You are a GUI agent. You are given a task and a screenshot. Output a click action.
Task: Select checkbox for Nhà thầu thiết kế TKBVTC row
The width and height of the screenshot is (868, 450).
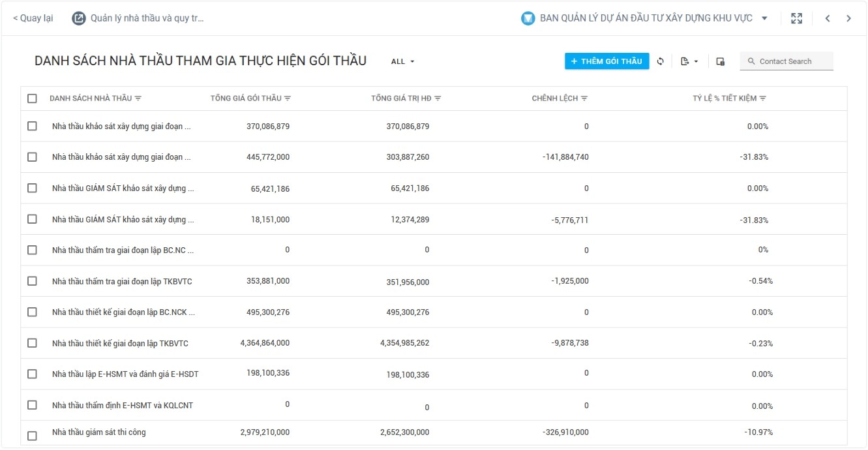pos(32,343)
